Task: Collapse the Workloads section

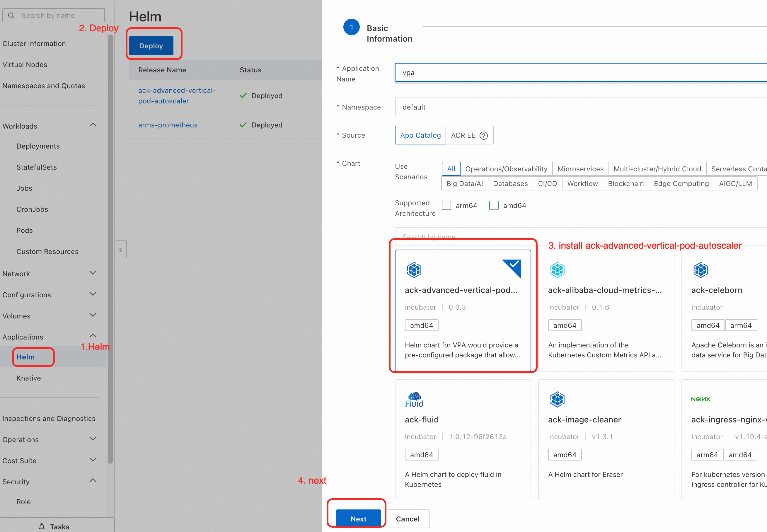Action: pos(93,125)
